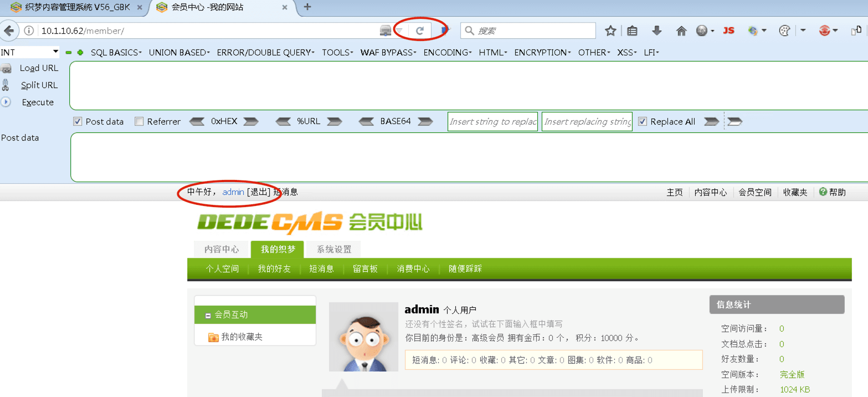This screenshot has height=397, width=868.
Task: Click the right arrow after BASE64
Action: pos(425,121)
